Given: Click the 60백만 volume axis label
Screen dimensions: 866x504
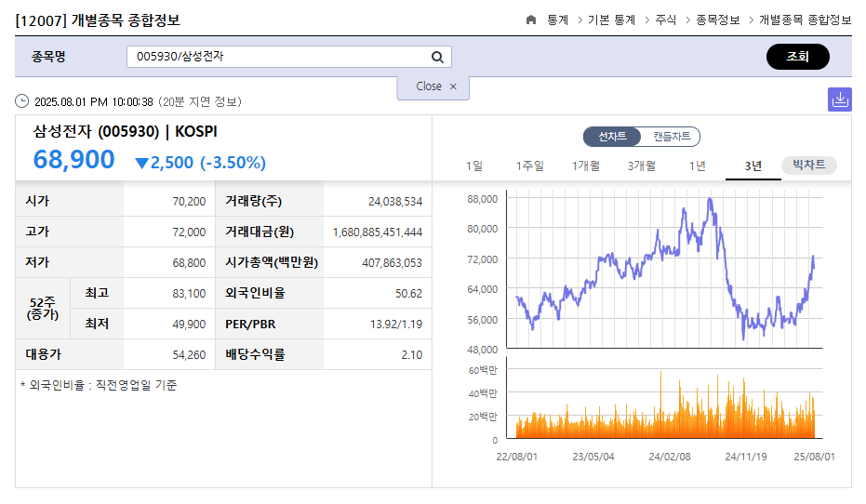Looking at the screenshot, I should (x=483, y=370).
